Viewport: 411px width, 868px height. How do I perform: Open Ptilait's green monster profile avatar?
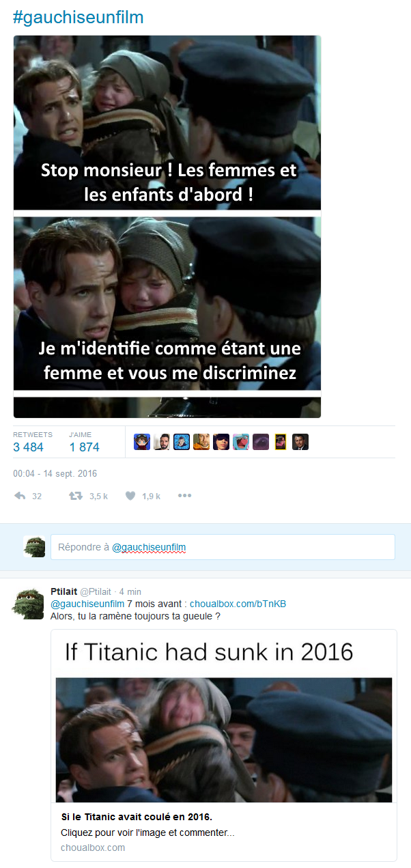[28, 602]
